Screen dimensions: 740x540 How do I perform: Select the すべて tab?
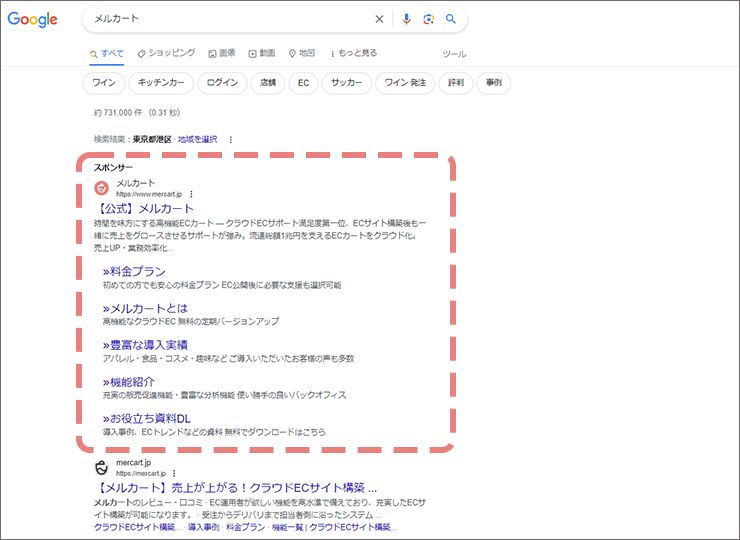pyautogui.click(x=107, y=54)
